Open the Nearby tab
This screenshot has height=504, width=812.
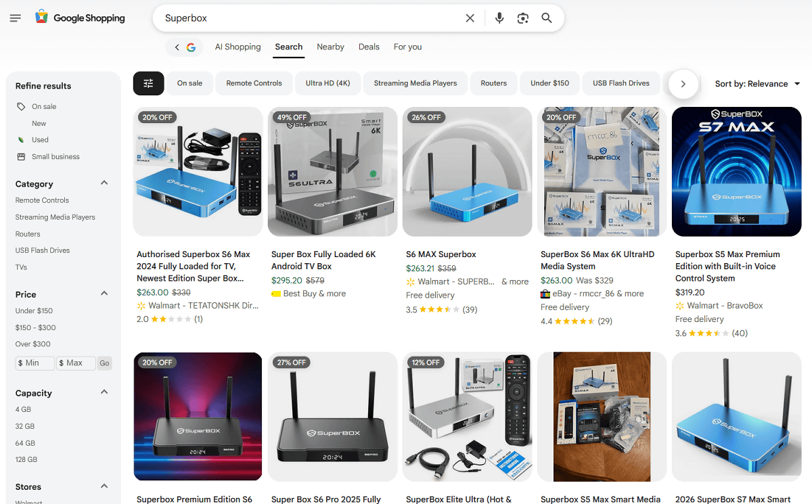(x=330, y=47)
